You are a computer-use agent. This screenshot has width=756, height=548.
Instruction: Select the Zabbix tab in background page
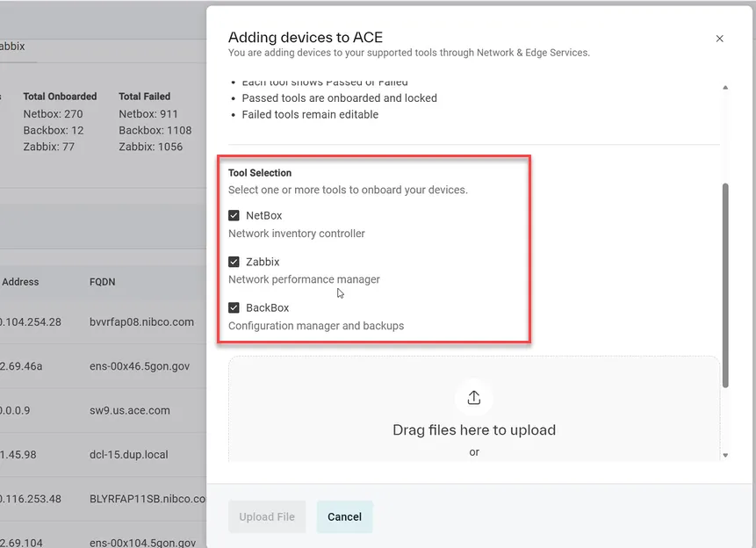(x=12, y=47)
